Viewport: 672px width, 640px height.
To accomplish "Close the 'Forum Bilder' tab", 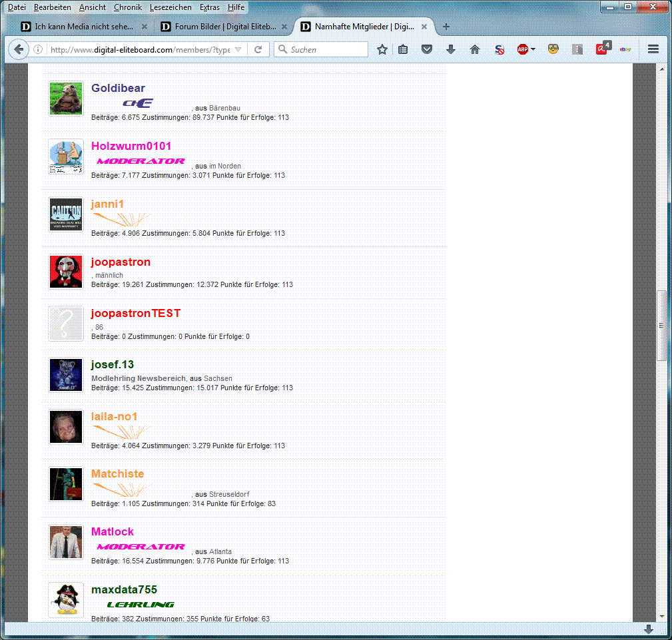I will tap(284, 27).
